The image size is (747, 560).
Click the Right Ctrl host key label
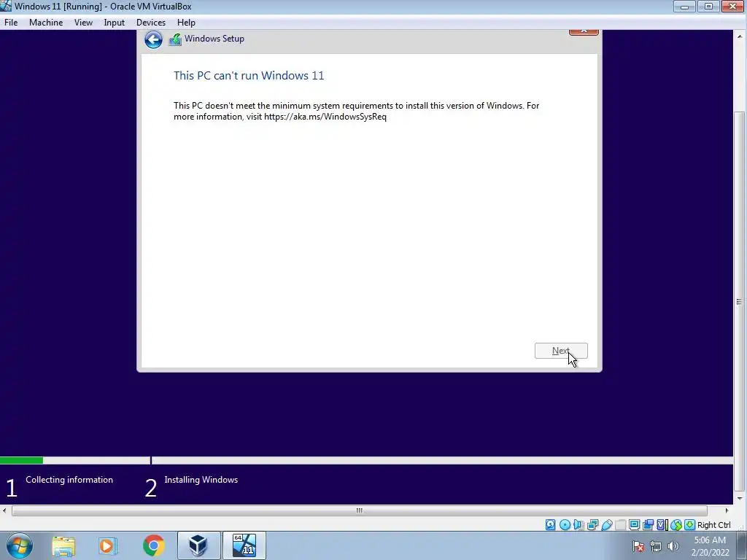click(x=713, y=525)
